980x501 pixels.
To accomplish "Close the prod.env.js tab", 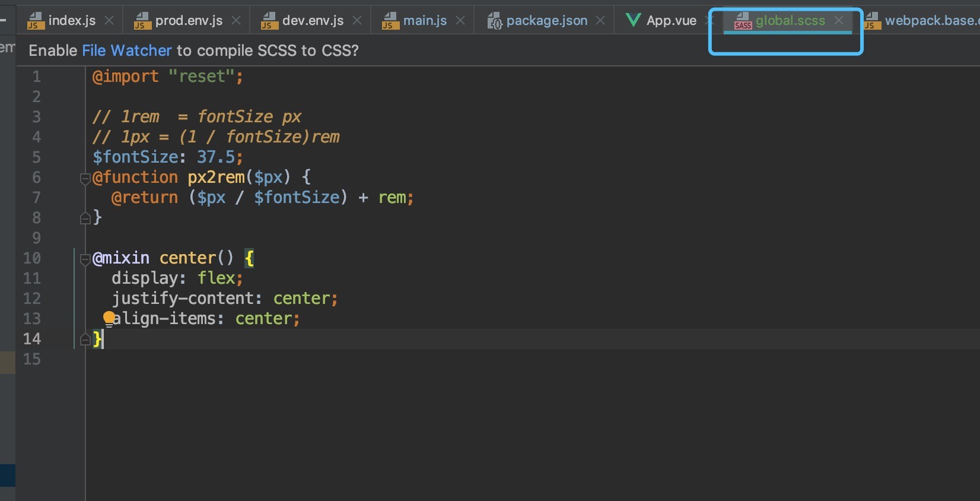I will [236, 20].
